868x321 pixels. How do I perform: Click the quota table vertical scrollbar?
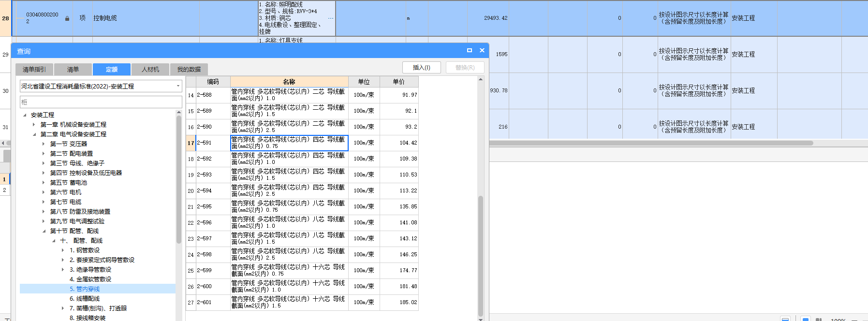481,256
